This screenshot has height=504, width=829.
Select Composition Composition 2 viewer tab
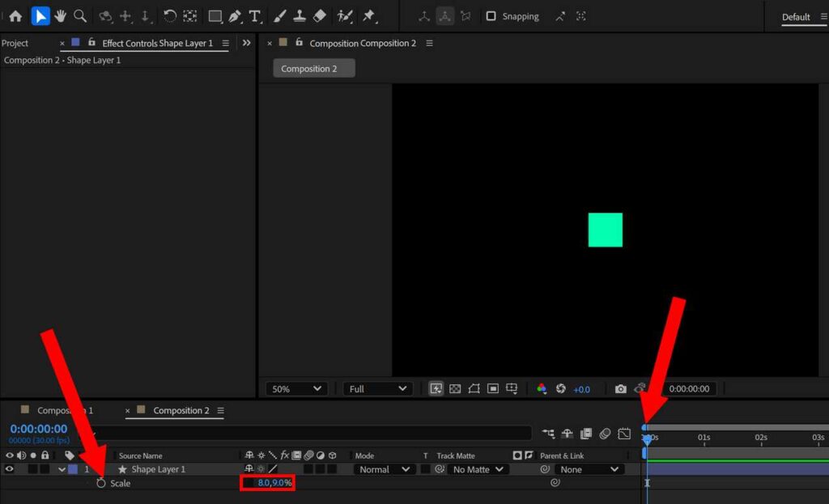363,43
